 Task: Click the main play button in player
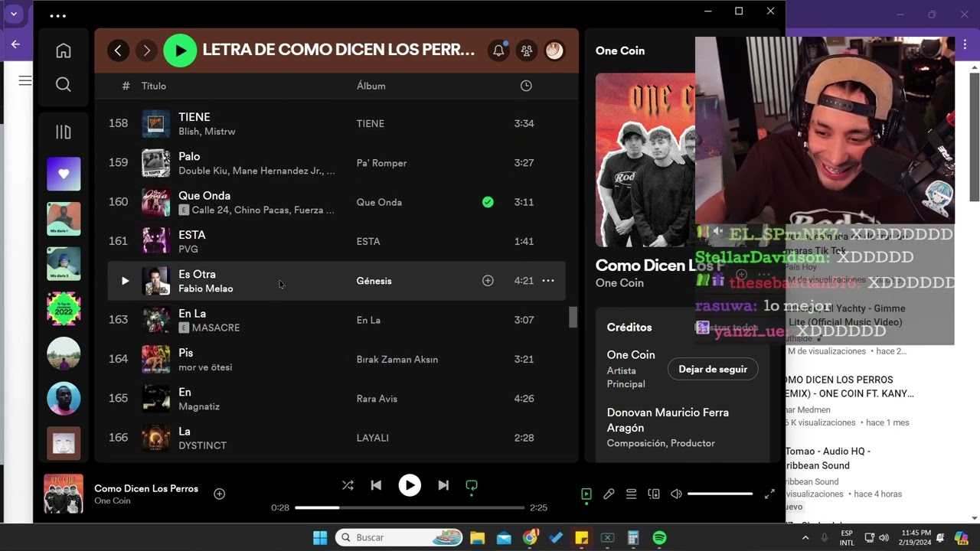[410, 485]
